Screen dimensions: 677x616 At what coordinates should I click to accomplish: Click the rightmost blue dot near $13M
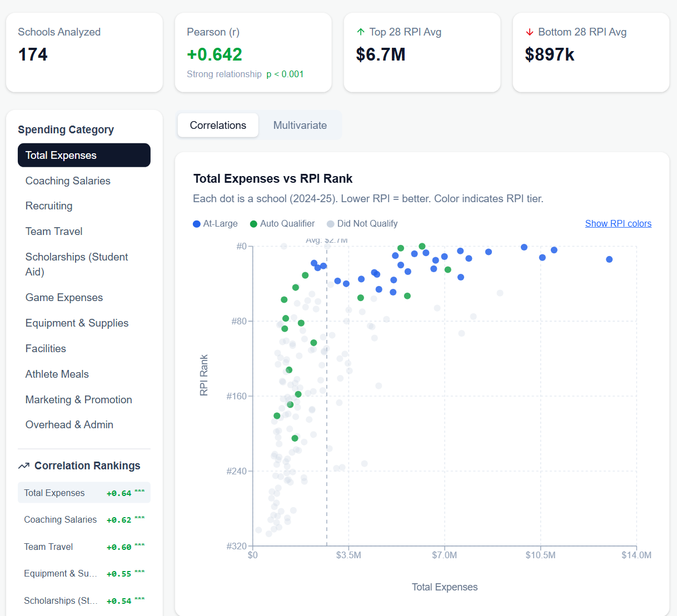609,259
